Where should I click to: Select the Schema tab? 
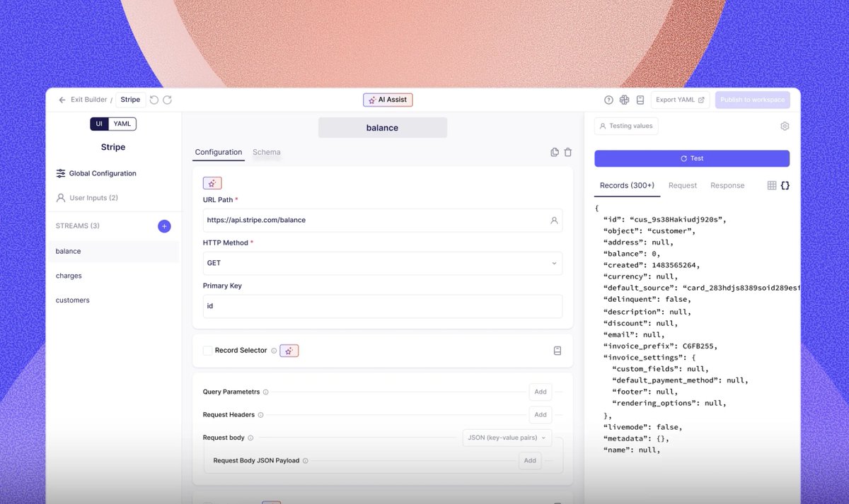(x=267, y=152)
